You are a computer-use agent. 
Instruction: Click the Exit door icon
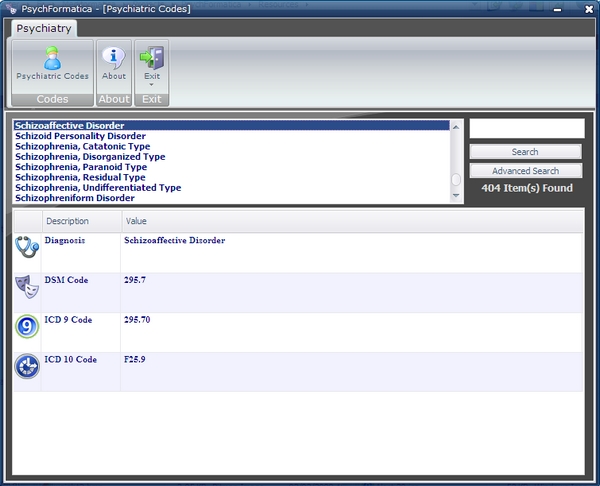(x=152, y=58)
